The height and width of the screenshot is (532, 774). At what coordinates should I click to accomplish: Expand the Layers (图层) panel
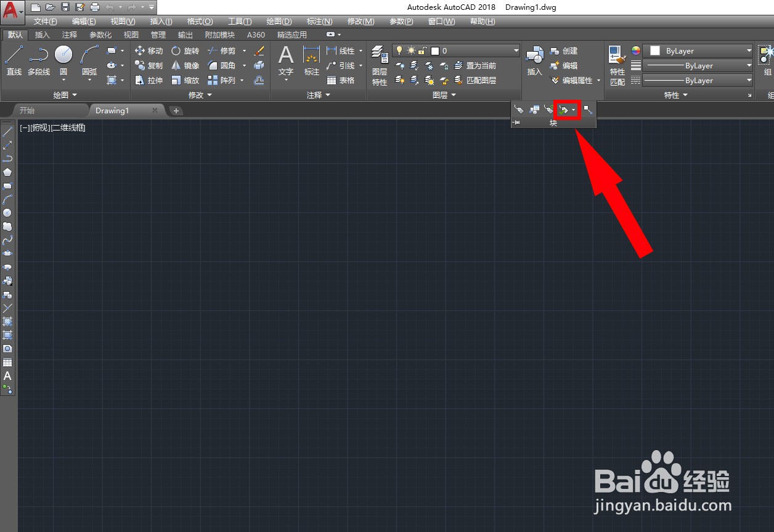pos(444,95)
